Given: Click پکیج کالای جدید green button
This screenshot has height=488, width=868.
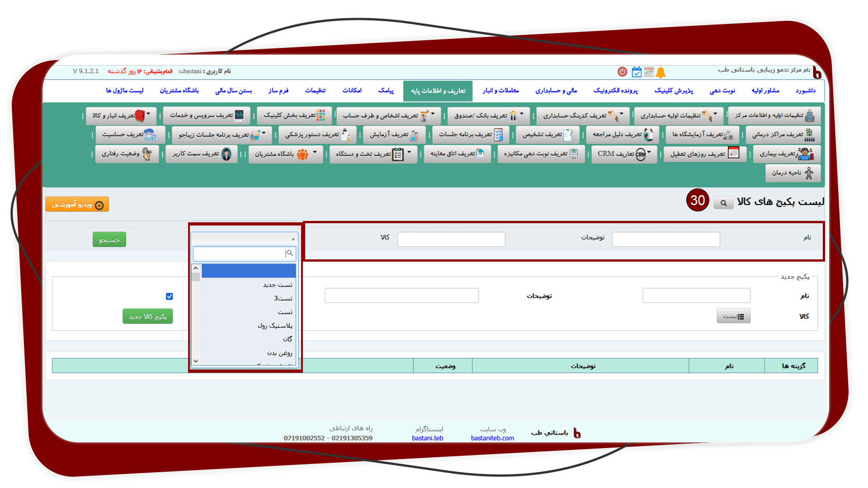Looking at the screenshot, I should [148, 316].
